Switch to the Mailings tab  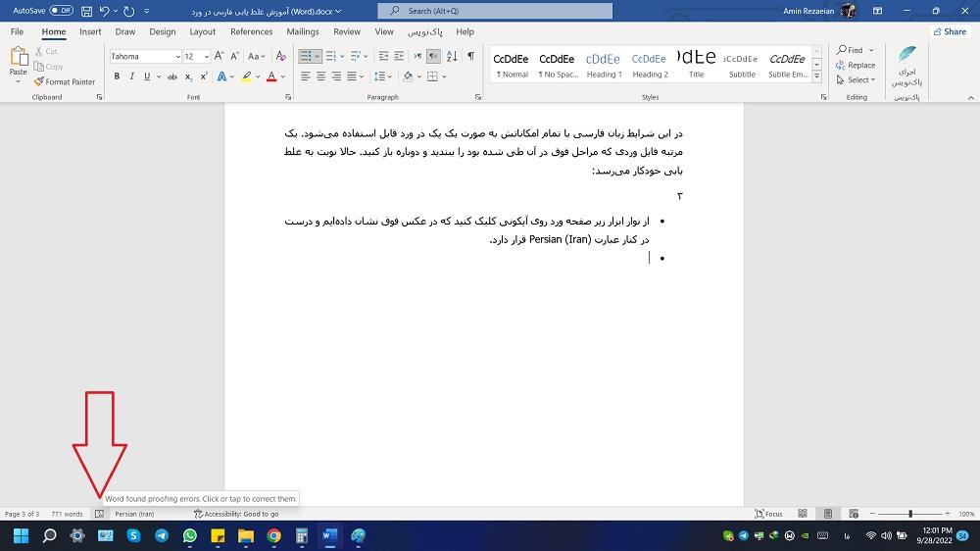pyautogui.click(x=303, y=31)
